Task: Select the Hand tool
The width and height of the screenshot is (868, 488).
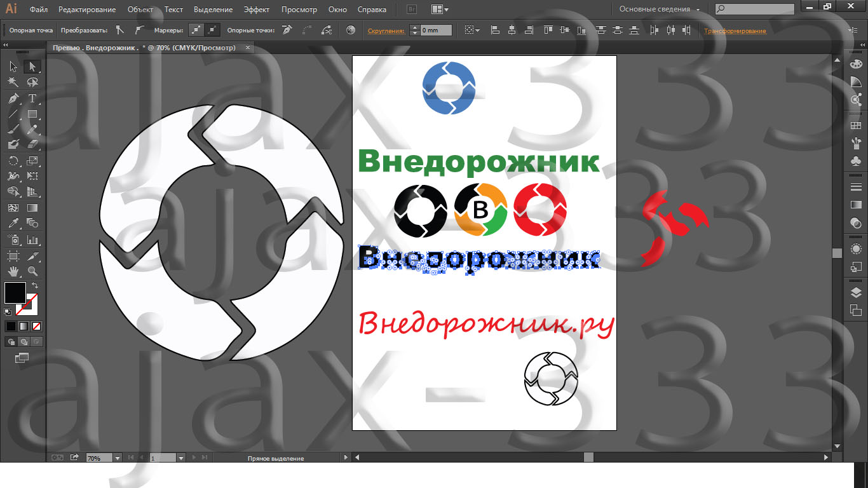Action: [x=13, y=271]
